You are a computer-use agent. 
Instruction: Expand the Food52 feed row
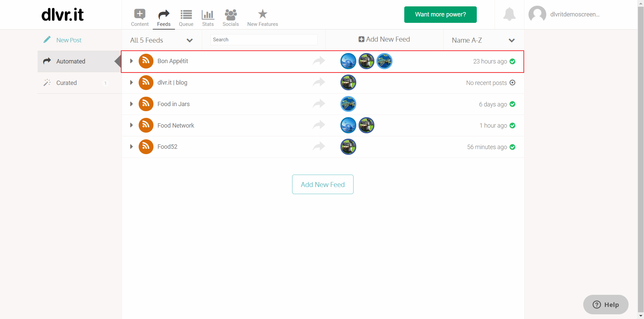(x=131, y=147)
